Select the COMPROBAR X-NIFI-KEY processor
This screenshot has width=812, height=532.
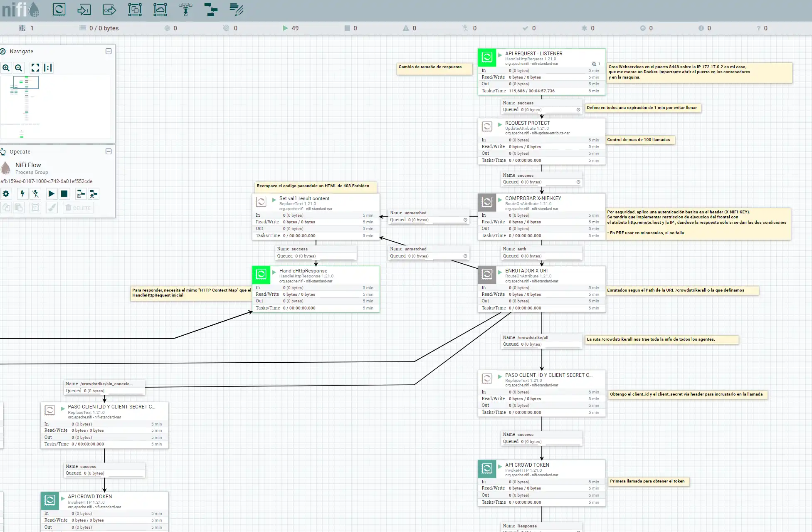(541, 217)
